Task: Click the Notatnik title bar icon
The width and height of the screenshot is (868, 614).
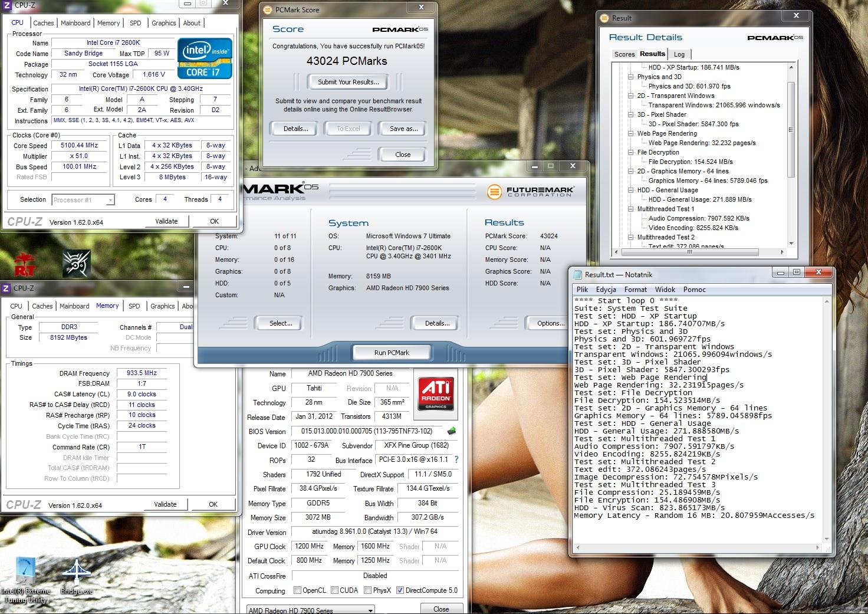Action: [x=577, y=274]
